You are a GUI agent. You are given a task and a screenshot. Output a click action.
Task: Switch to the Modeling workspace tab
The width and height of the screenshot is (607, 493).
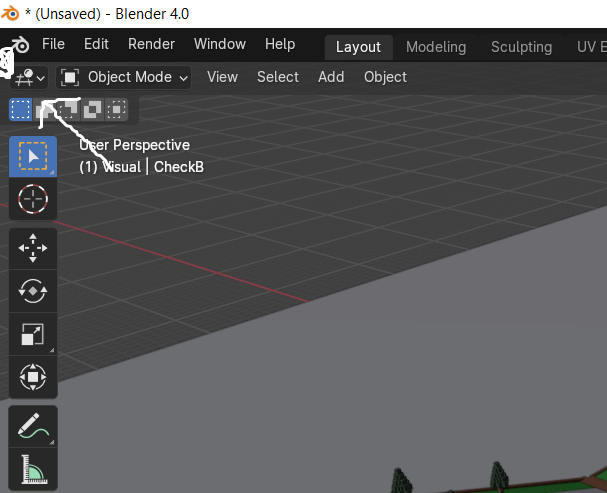tap(436, 47)
